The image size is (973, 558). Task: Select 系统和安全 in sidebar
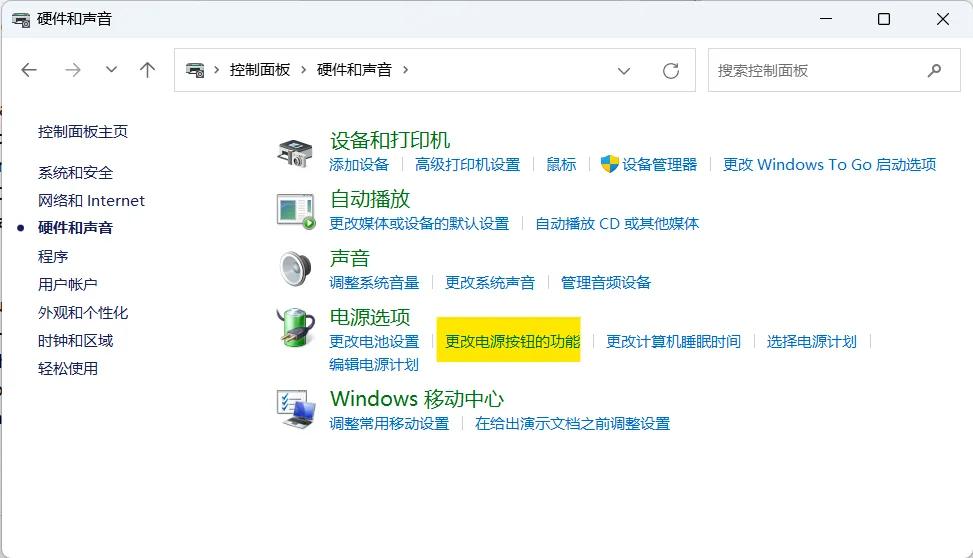[x=75, y=173]
